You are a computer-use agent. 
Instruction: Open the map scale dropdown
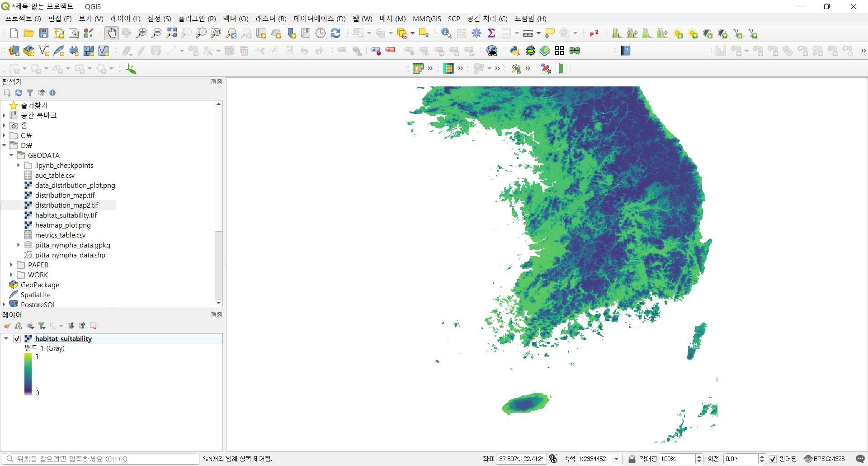(617, 459)
